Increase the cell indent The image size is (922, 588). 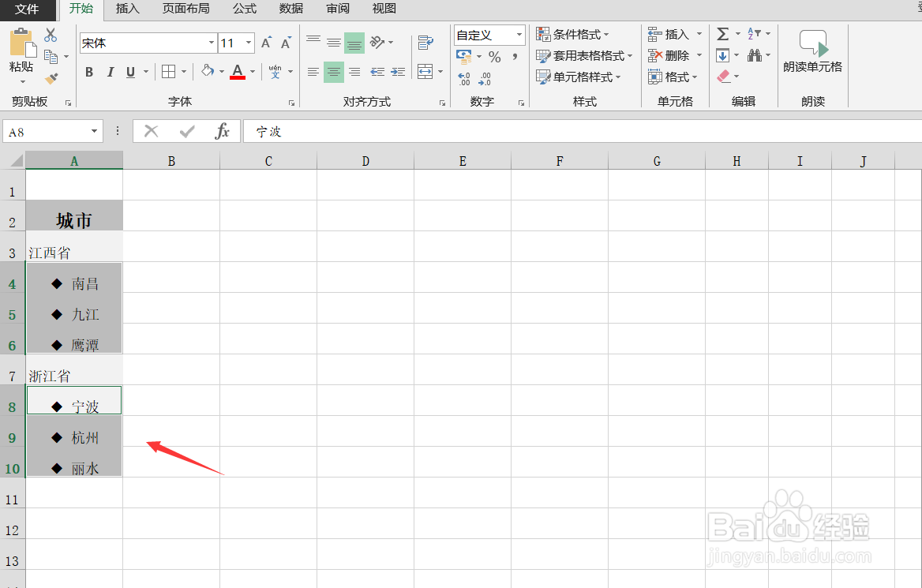click(x=398, y=72)
